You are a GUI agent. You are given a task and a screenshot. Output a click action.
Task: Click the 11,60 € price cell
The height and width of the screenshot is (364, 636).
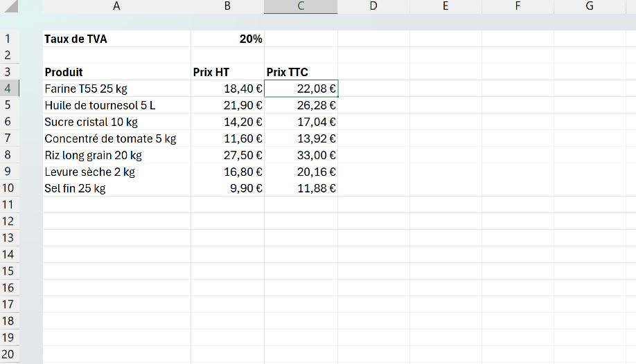(227, 138)
